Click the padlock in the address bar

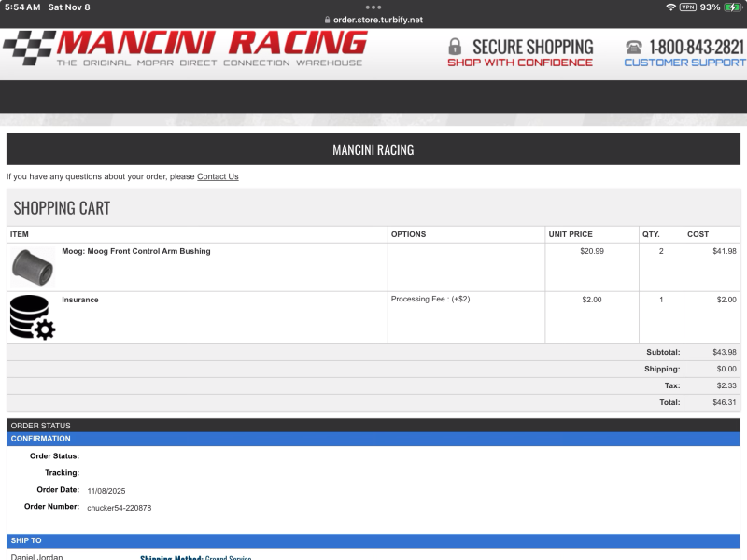[x=327, y=20]
